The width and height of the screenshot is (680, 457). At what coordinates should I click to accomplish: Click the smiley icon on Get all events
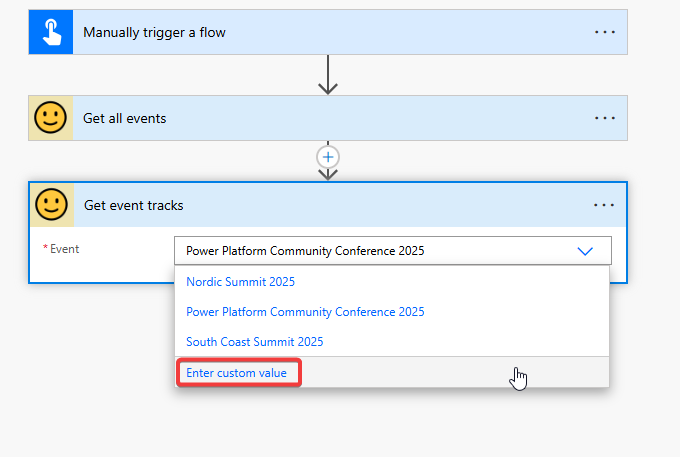pyautogui.click(x=50, y=118)
